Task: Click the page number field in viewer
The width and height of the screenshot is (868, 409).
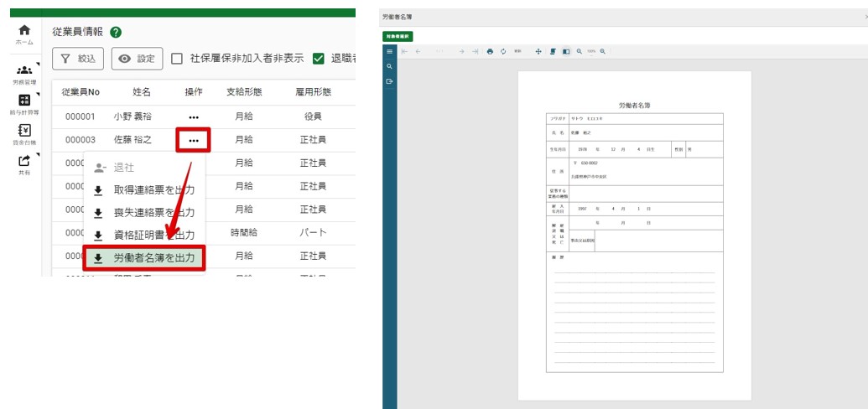Action: pyautogui.click(x=440, y=51)
